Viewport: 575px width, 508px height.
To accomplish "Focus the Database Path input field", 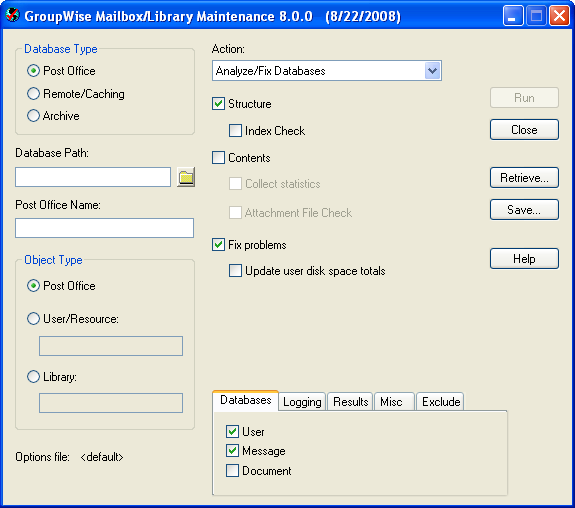I will coord(93,177).
